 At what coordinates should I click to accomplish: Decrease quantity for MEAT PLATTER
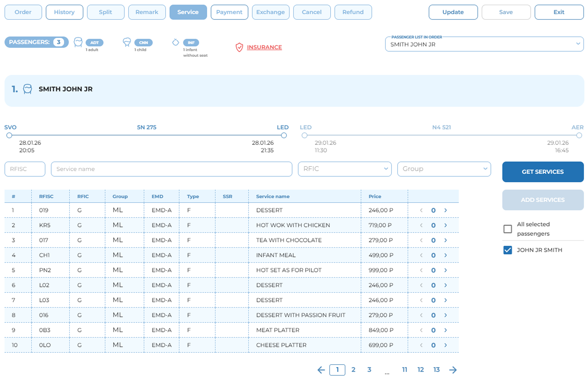[421, 330]
